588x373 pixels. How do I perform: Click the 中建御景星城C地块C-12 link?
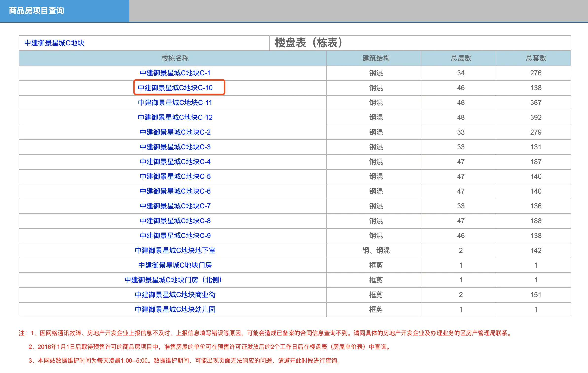tap(175, 117)
